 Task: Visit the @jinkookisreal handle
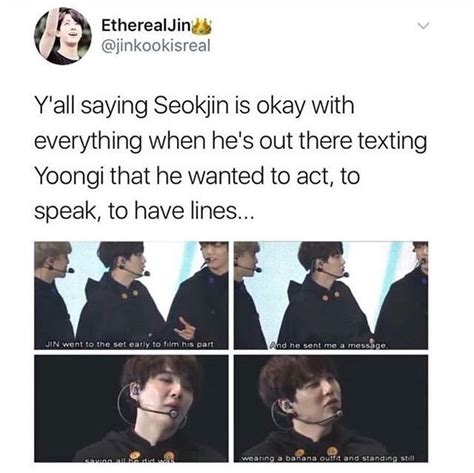[x=156, y=46]
